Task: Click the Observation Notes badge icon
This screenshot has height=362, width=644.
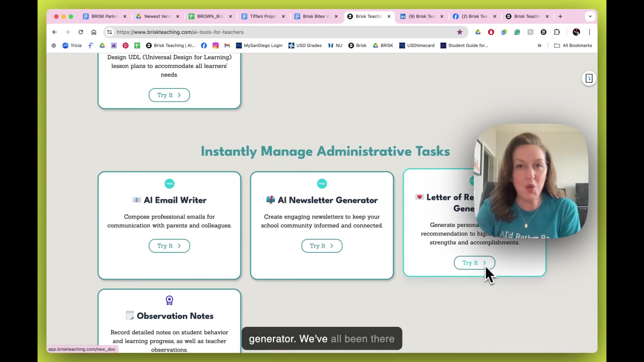Action: point(169,300)
